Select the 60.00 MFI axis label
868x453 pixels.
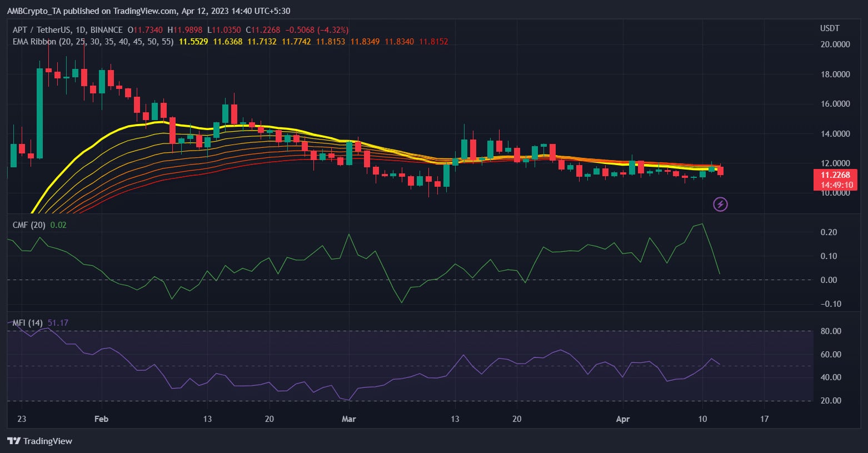(x=831, y=355)
